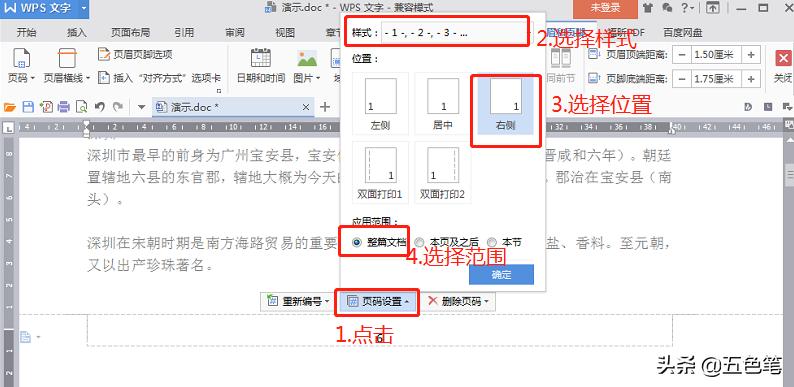Click 插入"对齐方式"选项卡 insert alignment tab
This screenshot has height=387, width=794.
pos(160,78)
